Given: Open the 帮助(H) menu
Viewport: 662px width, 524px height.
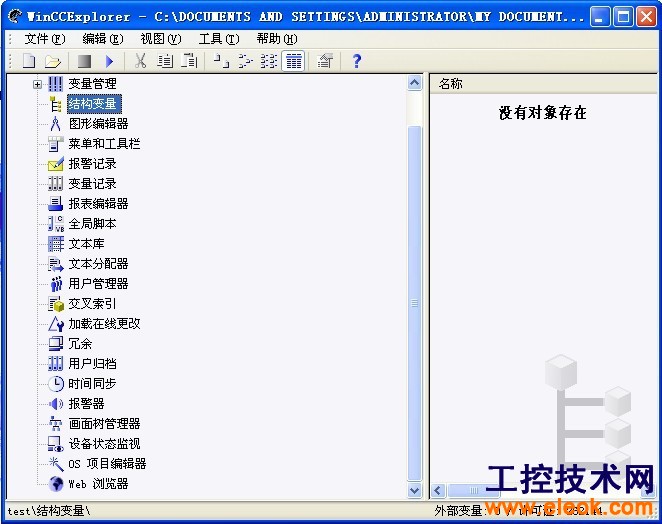Looking at the screenshot, I should pos(277,39).
